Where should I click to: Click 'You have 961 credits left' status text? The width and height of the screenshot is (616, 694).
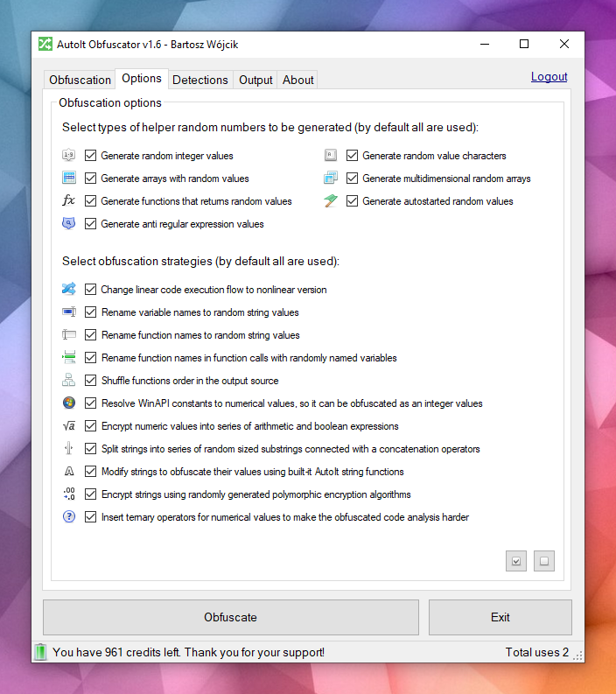point(116,652)
